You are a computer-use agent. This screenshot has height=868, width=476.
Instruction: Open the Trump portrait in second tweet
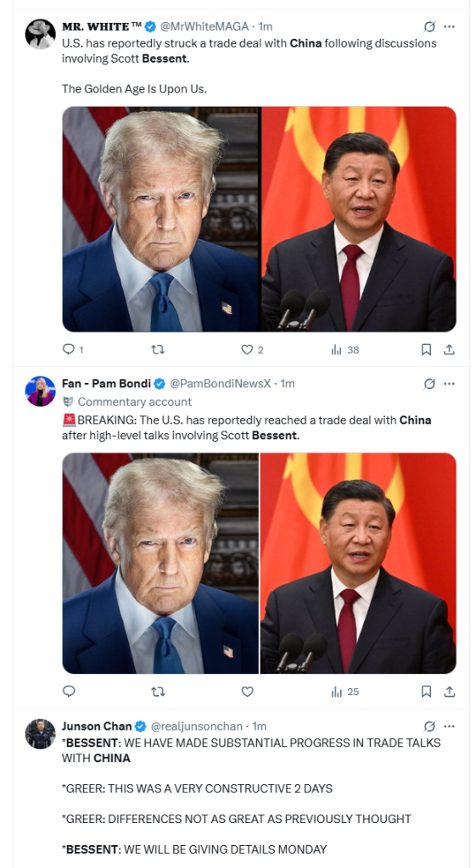point(160,563)
